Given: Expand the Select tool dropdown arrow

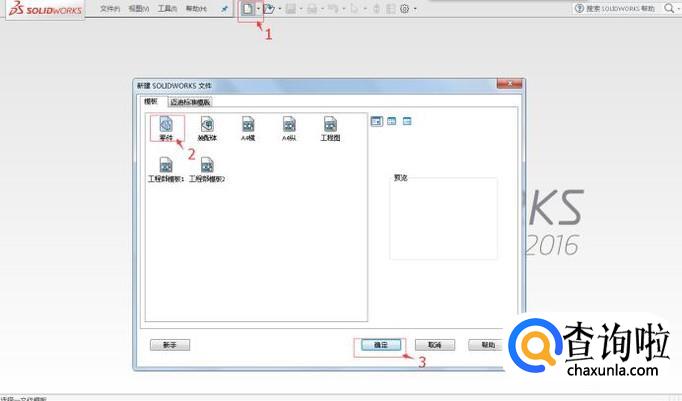Looking at the screenshot, I should pyautogui.click(x=365, y=9).
